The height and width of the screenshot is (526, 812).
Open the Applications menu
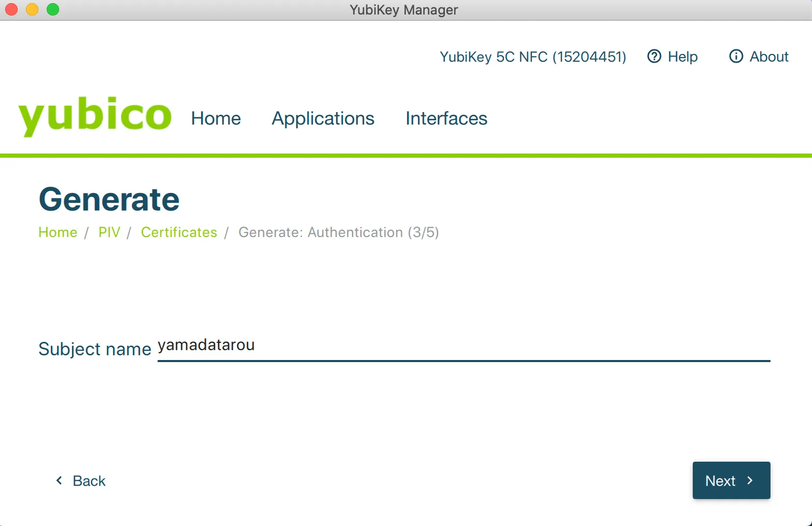(x=323, y=118)
